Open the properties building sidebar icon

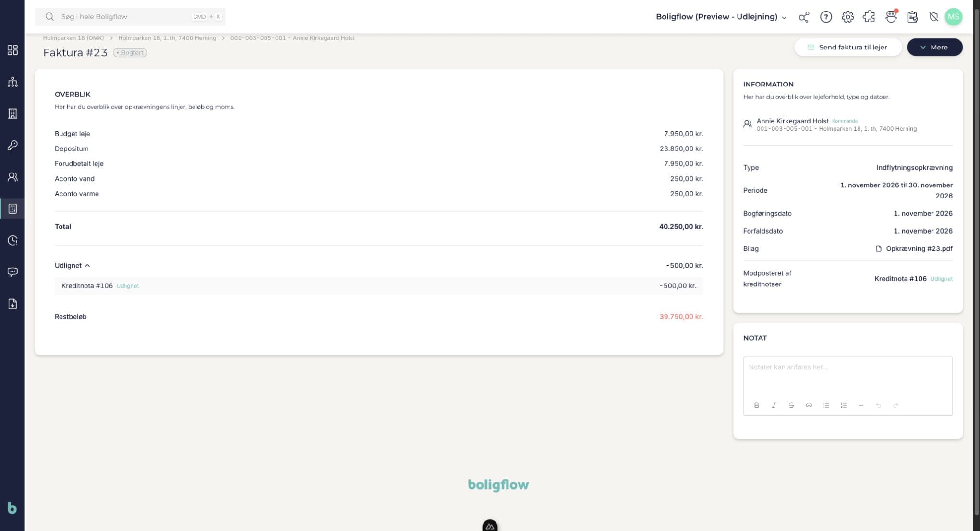[12, 113]
